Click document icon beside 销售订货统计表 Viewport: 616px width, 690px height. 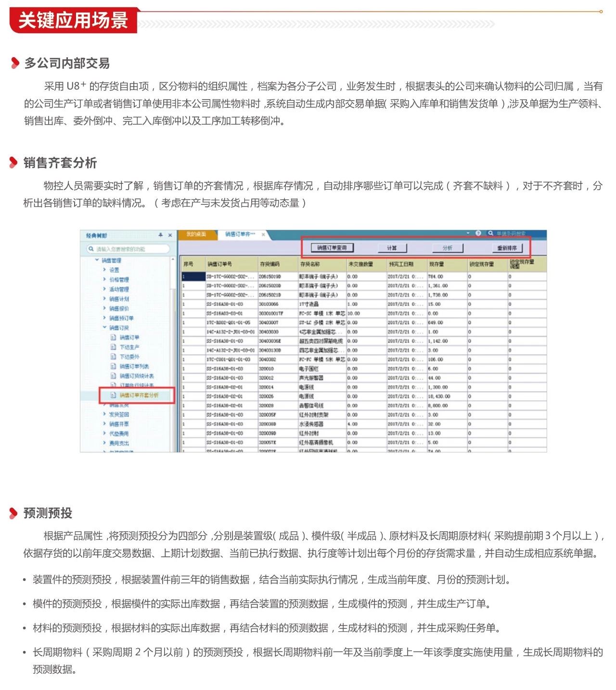(x=114, y=376)
